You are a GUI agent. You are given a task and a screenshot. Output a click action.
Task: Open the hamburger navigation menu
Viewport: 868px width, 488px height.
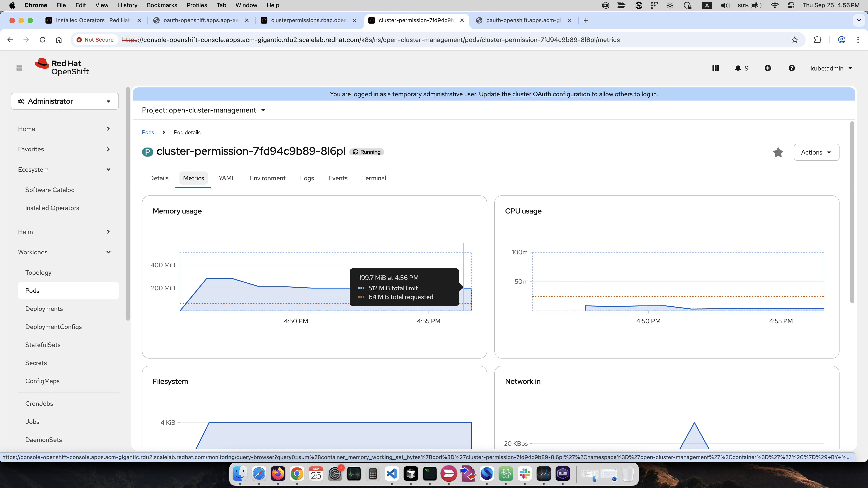(x=19, y=68)
